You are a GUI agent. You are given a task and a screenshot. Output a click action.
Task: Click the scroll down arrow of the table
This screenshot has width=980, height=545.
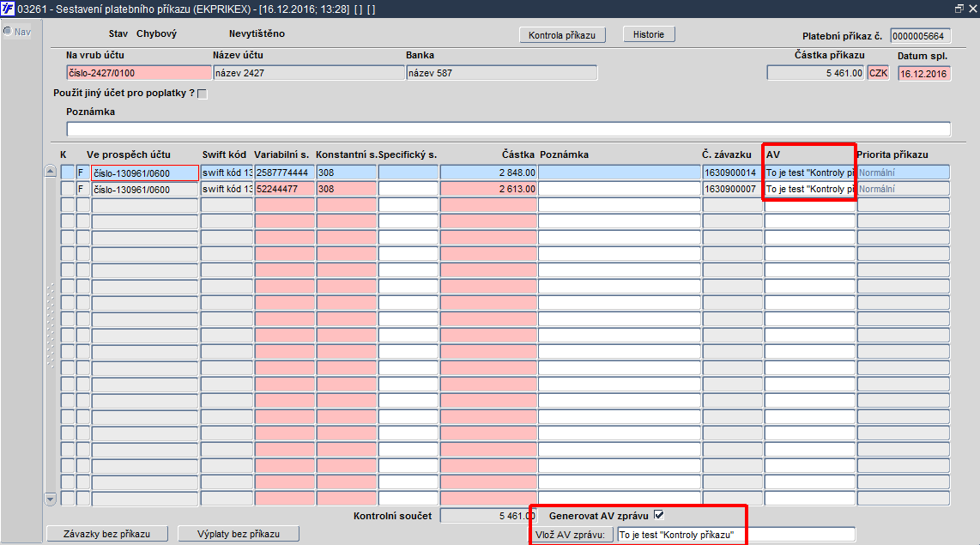[x=51, y=499]
